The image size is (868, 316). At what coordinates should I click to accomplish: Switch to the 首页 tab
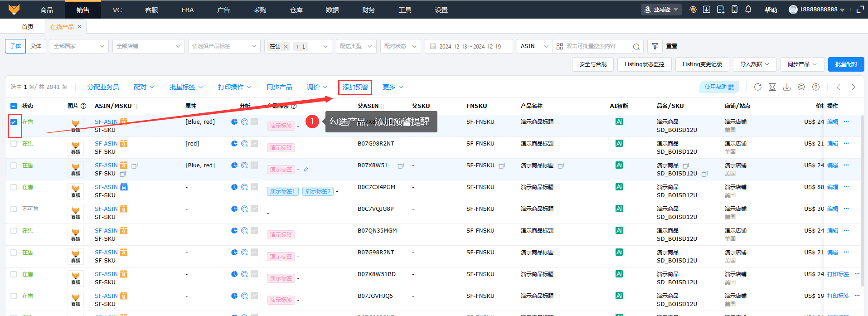click(28, 27)
